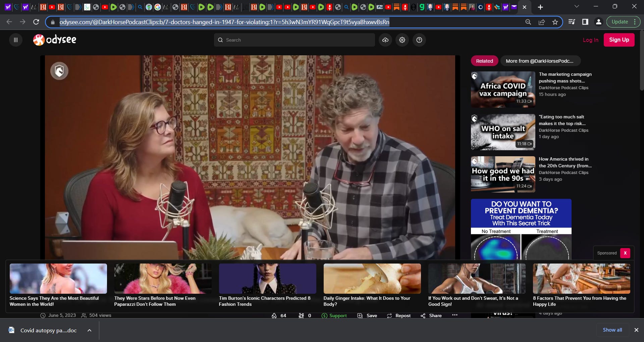Click the share page icon in address bar
Viewport: 644px width, 342px height.
pyautogui.click(x=542, y=22)
